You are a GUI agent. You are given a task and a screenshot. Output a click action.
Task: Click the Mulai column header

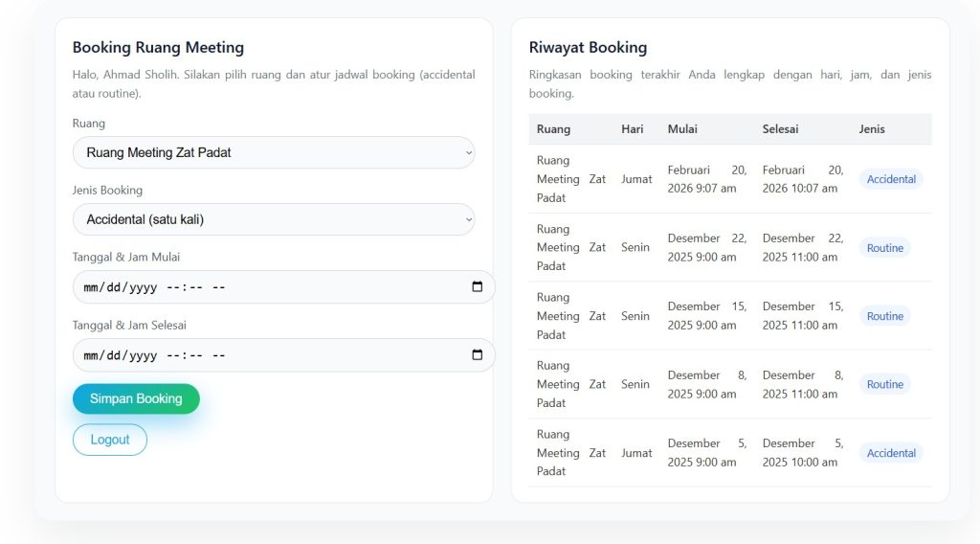pos(682,129)
